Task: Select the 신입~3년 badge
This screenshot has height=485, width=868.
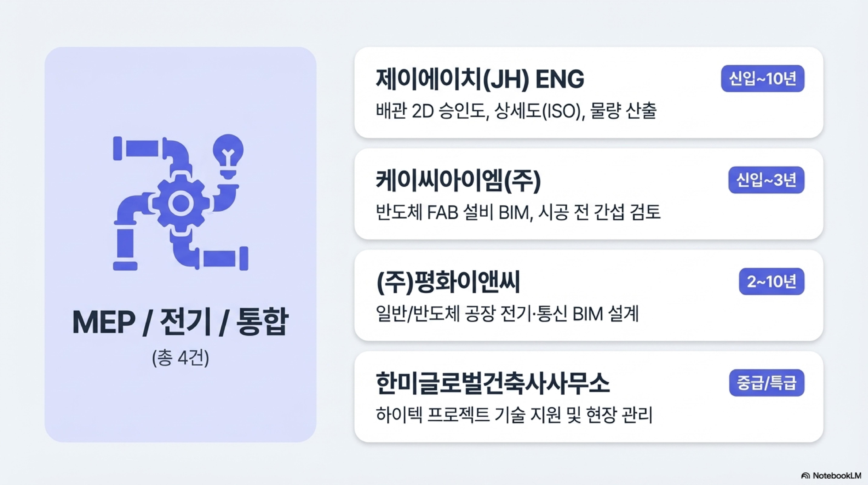Action: pyautogui.click(x=766, y=180)
